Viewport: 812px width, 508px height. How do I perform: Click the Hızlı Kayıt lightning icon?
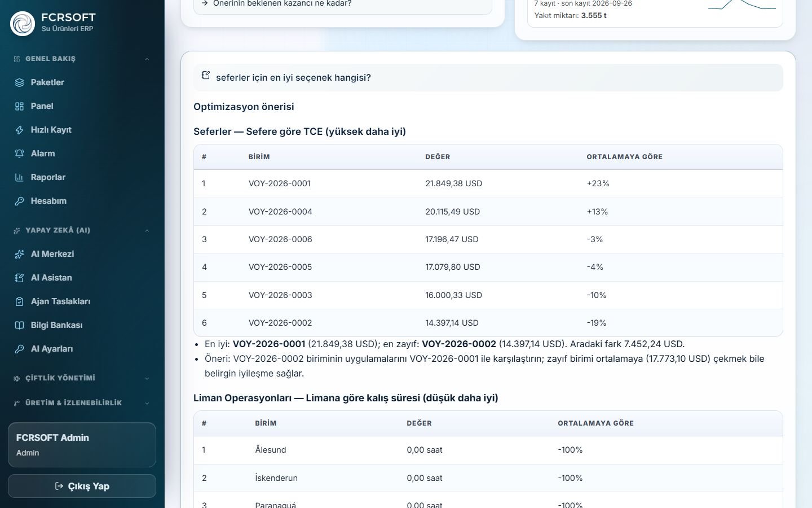coord(19,130)
